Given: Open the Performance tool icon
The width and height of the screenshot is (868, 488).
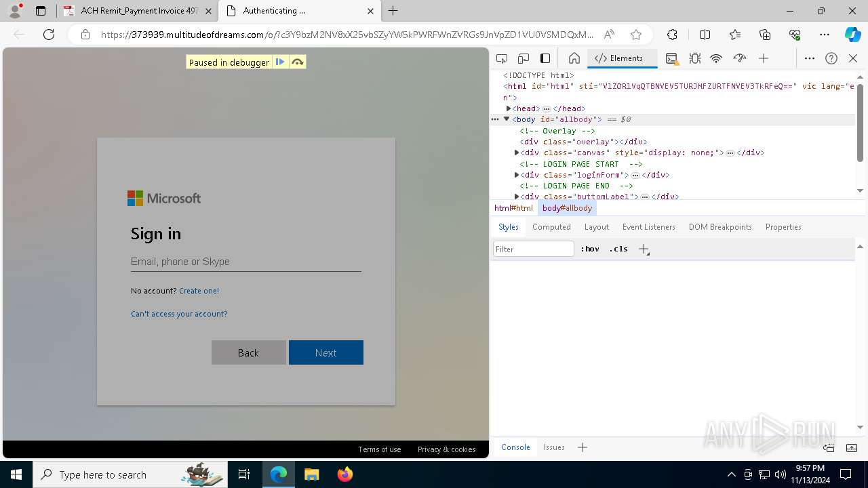Looking at the screenshot, I should point(739,58).
